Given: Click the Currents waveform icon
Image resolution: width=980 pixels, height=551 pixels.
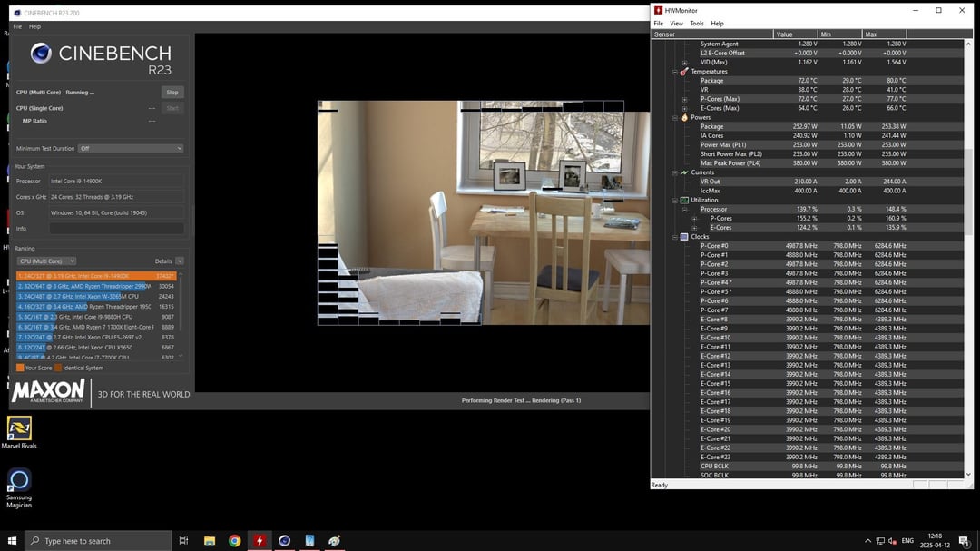Looking at the screenshot, I should 684,172.
